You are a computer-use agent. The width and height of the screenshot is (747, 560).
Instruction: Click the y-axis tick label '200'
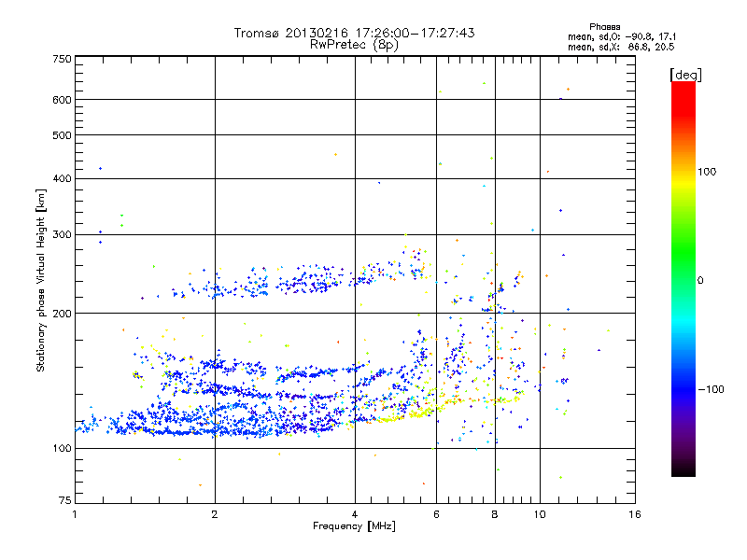tap(62, 314)
